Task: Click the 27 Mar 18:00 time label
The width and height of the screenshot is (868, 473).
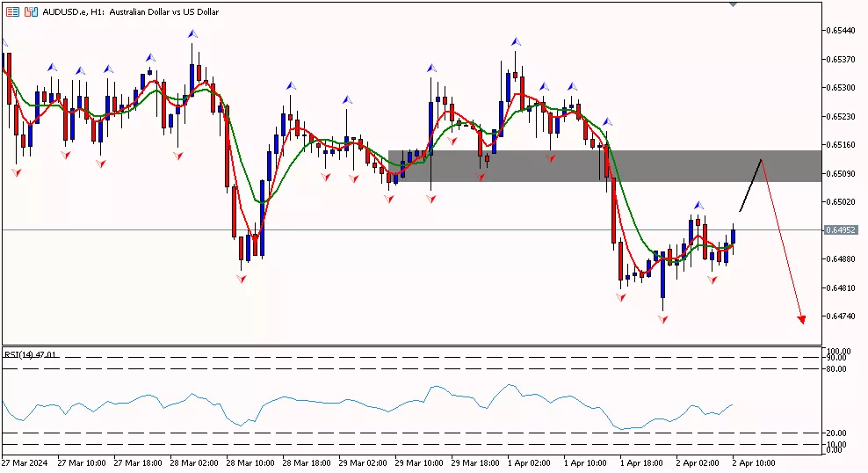Action: tap(138, 463)
